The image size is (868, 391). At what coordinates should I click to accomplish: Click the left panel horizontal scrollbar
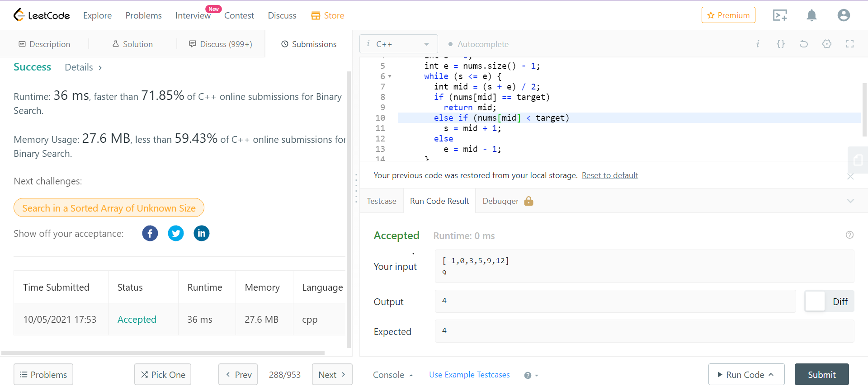163,353
